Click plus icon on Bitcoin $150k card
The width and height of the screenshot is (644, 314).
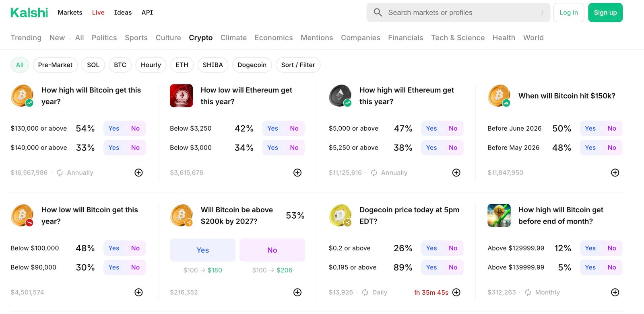coord(615,172)
